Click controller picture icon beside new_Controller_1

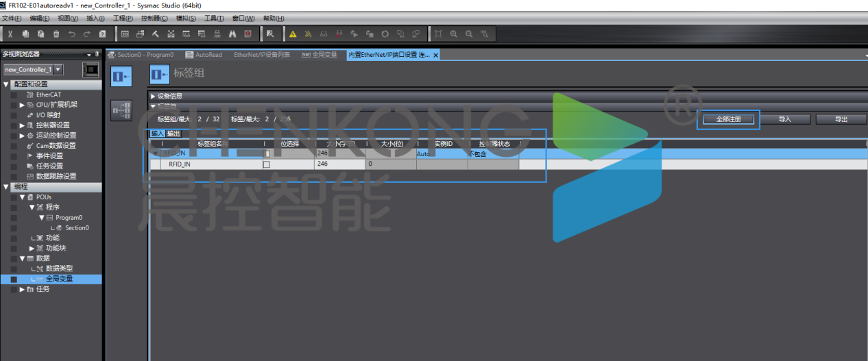click(x=91, y=69)
